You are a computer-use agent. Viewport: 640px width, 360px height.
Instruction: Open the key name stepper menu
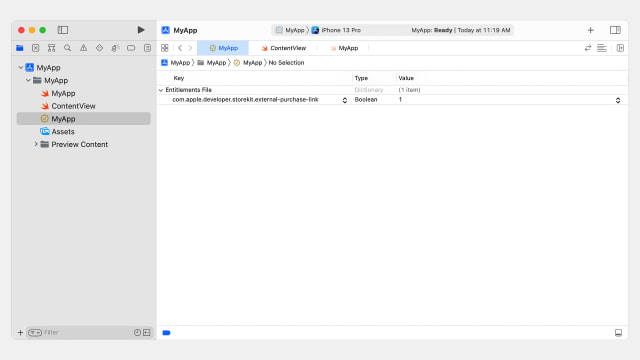(x=345, y=100)
